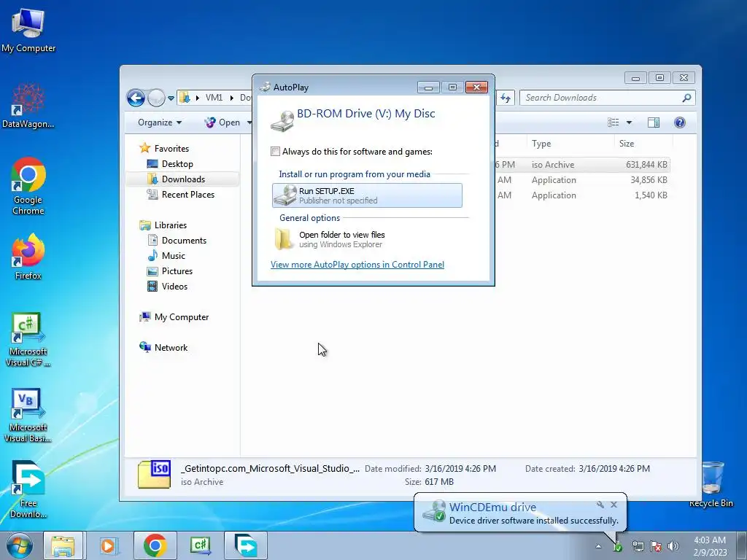
Task: Open Explorer recent pages dropdown arrow
Action: 171,98
